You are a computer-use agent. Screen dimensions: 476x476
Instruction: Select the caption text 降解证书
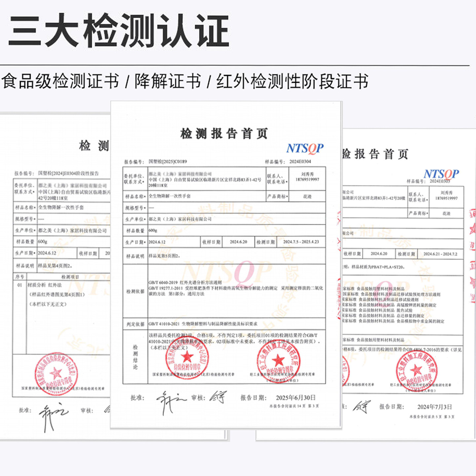coord(168,81)
